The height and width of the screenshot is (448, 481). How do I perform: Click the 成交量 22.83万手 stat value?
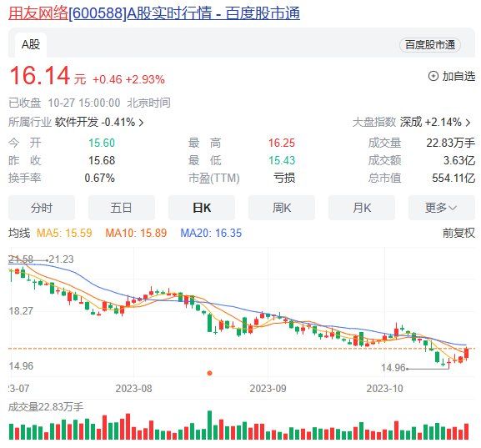click(451, 143)
